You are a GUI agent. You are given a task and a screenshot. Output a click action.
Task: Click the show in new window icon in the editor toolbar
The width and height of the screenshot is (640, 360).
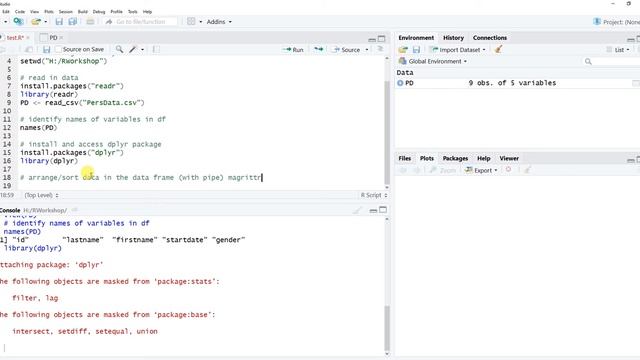point(29,49)
